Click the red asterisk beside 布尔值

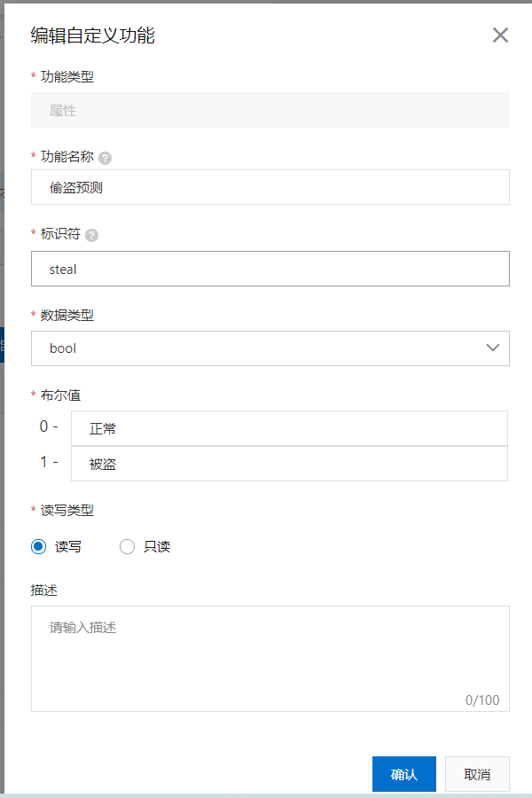[35, 395]
